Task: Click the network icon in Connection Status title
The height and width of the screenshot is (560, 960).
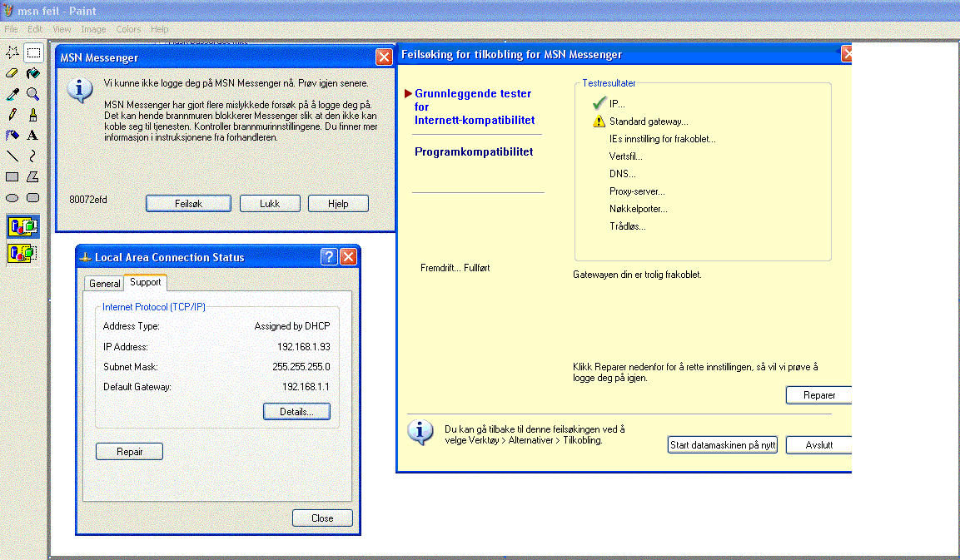Action: [x=85, y=258]
